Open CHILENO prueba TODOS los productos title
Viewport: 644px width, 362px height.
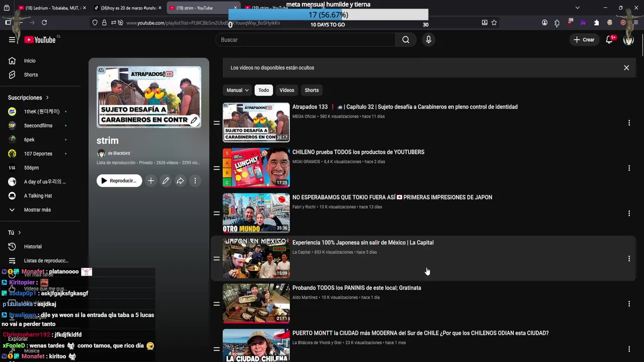point(358,152)
